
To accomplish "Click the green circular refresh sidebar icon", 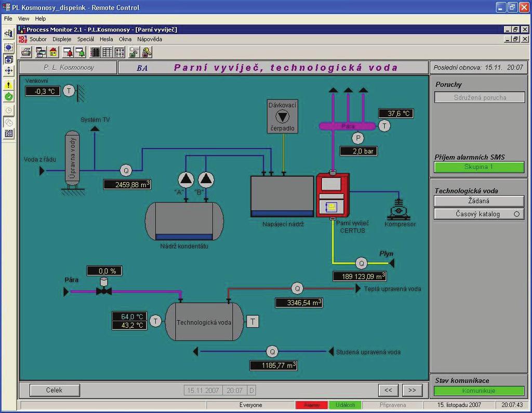I will 9,96.
